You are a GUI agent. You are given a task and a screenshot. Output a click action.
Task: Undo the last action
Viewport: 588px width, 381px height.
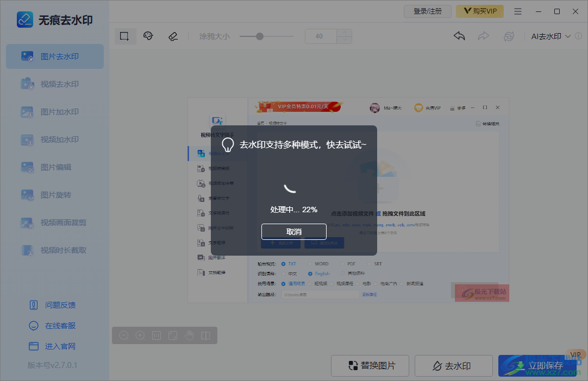459,36
